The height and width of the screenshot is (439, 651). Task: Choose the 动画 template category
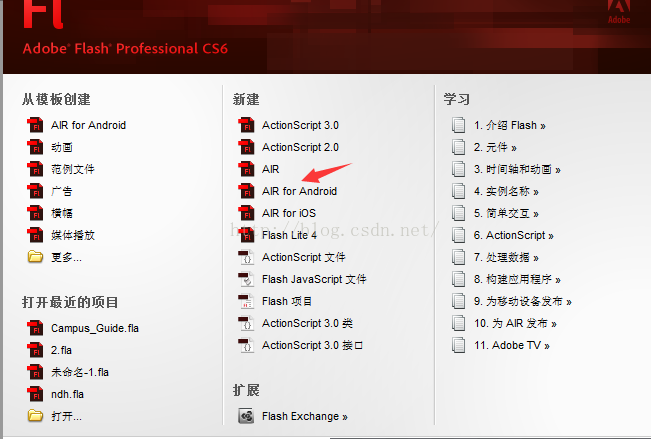pyautogui.click(x=62, y=147)
